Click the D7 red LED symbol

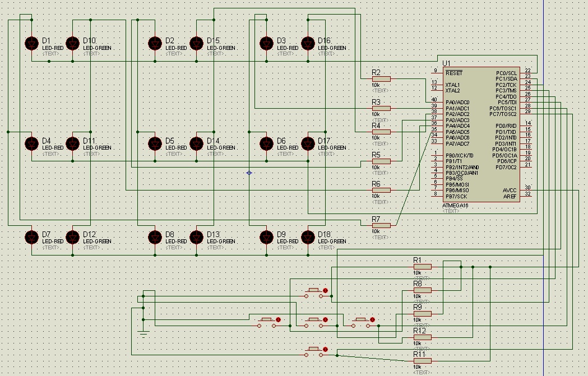[31, 237]
